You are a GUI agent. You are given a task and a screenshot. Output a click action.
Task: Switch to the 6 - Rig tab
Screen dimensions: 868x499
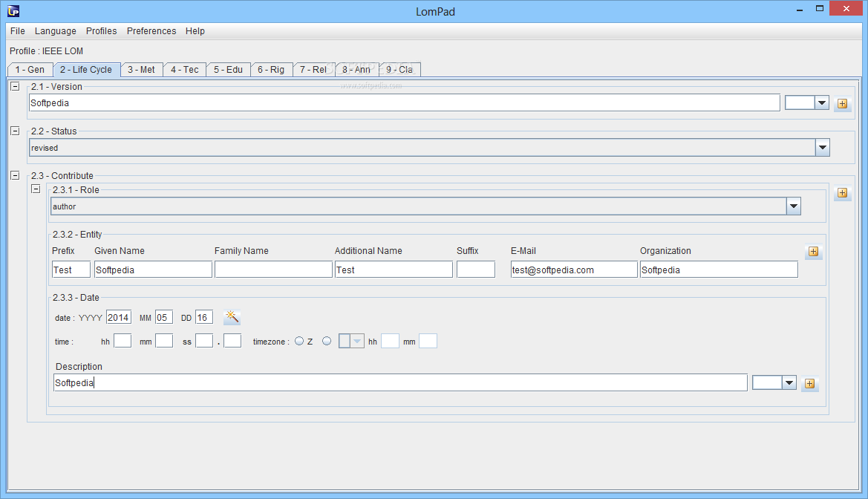(271, 70)
